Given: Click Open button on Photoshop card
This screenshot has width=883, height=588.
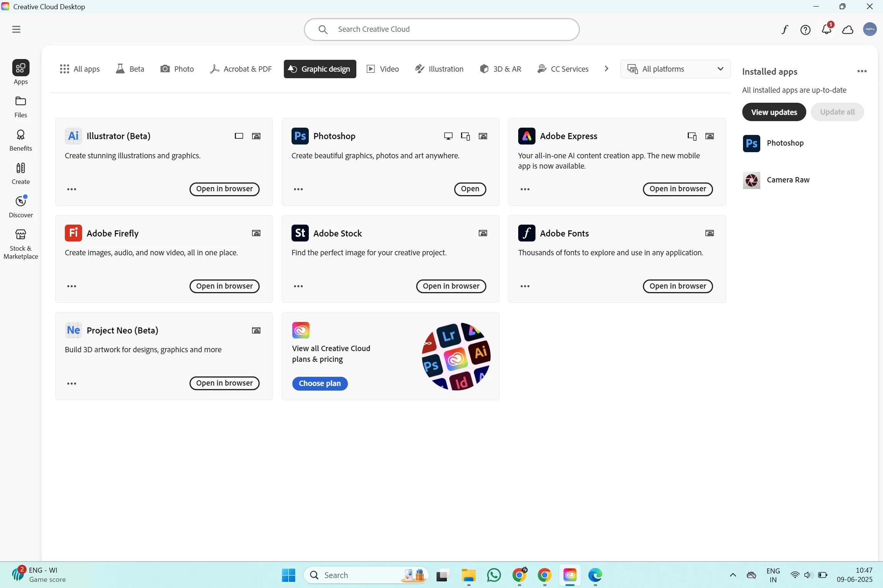Looking at the screenshot, I should [470, 189].
